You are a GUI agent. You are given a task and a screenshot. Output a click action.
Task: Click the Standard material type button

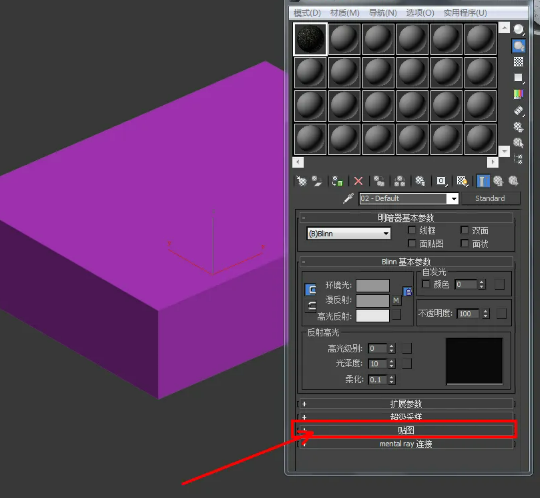coord(490,198)
